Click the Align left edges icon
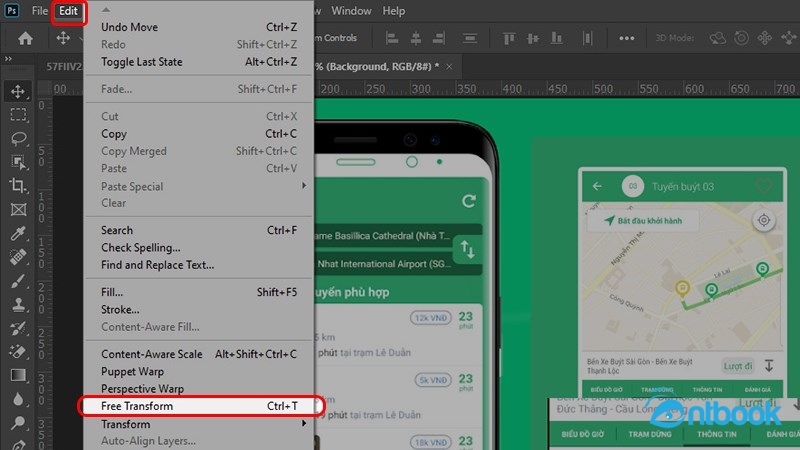 point(392,38)
